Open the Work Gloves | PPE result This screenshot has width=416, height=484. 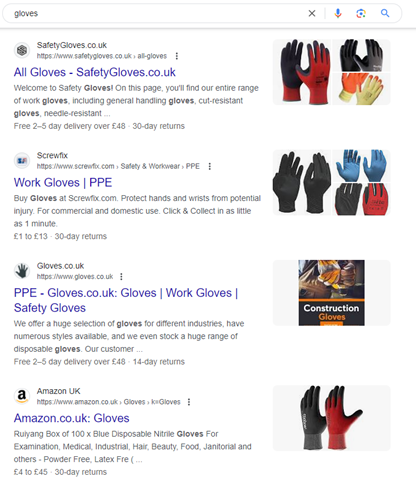pos(63,183)
